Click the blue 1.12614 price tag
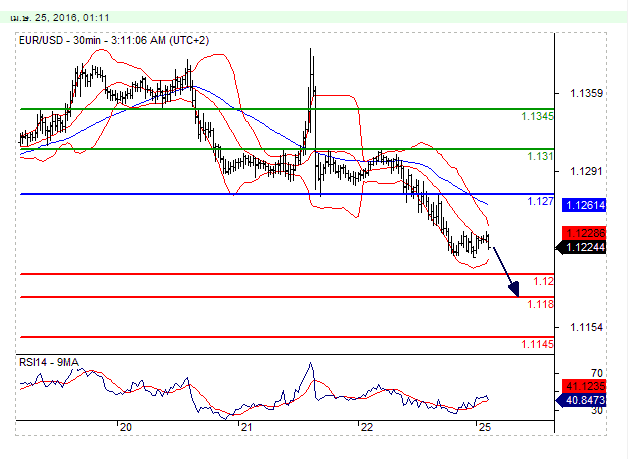This screenshot has height=459, width=628. point(584,205)
